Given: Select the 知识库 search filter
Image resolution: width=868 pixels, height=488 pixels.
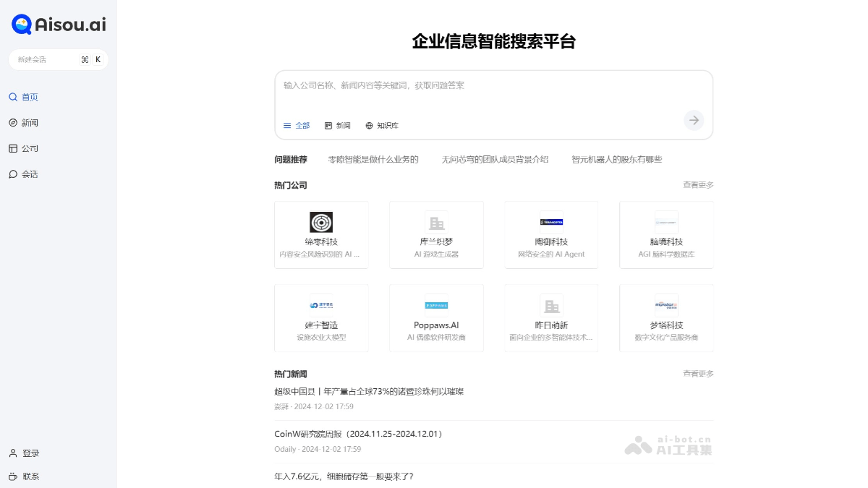Looking at the screenshot, I should coord(382,126).
